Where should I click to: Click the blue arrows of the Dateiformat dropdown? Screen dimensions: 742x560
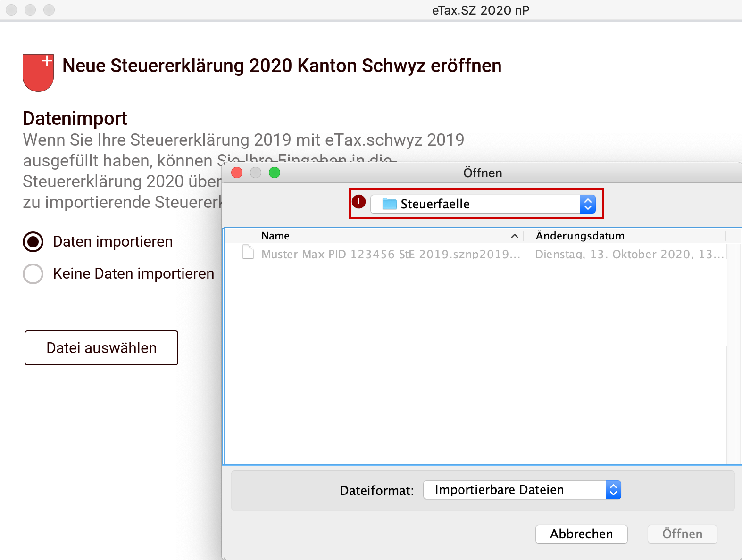pos(613,490)
